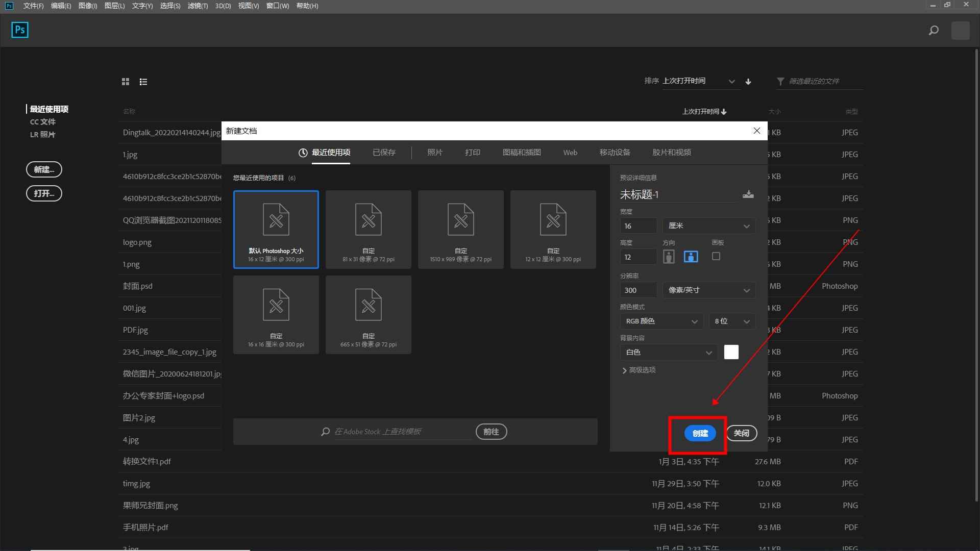Click the search magnifier icon in top bar

point(934,31)
